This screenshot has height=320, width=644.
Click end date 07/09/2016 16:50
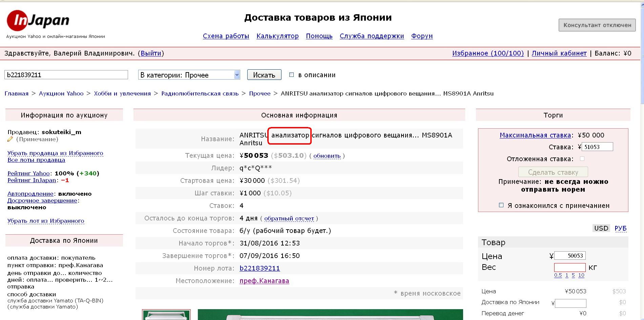(270, 256)
